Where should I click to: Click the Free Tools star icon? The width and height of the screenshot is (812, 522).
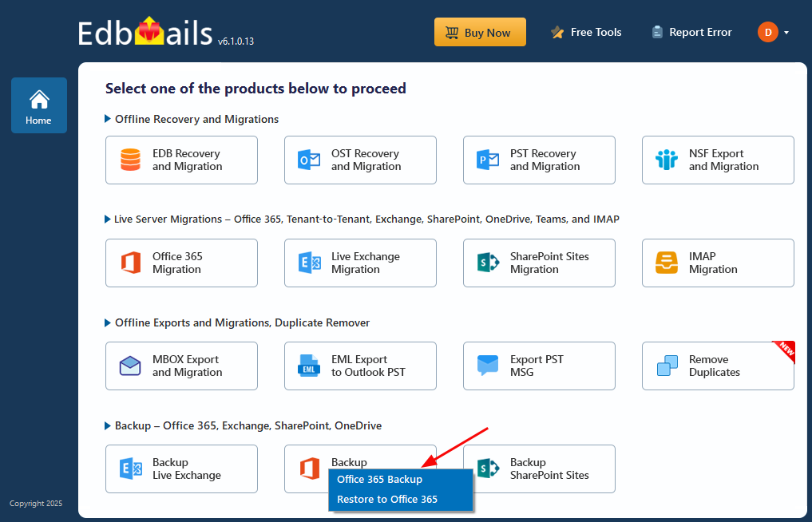coord(557,33)
